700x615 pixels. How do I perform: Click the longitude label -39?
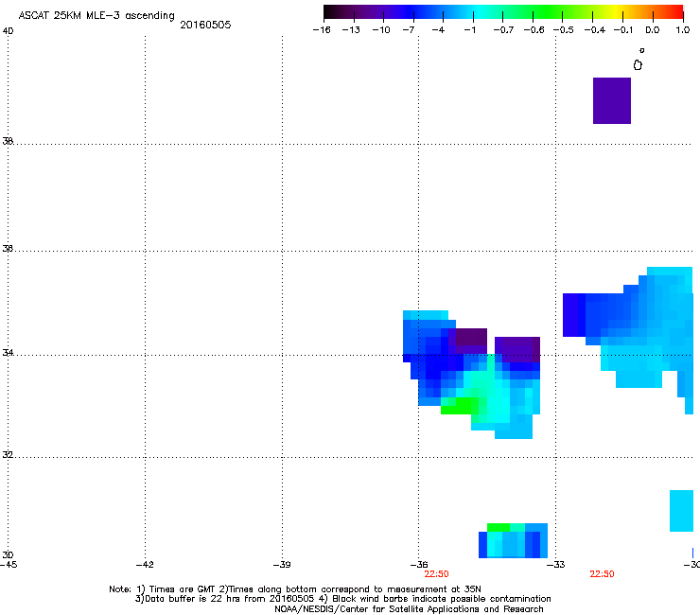pos(282,565)
